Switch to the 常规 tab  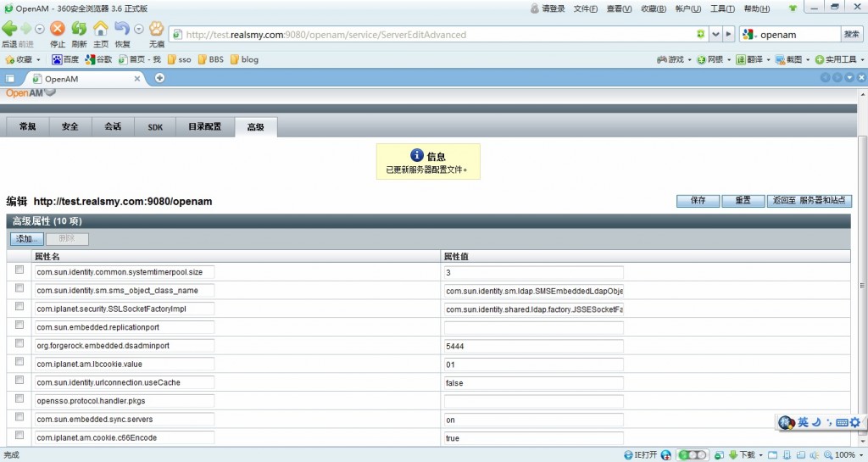pos(28,126)
